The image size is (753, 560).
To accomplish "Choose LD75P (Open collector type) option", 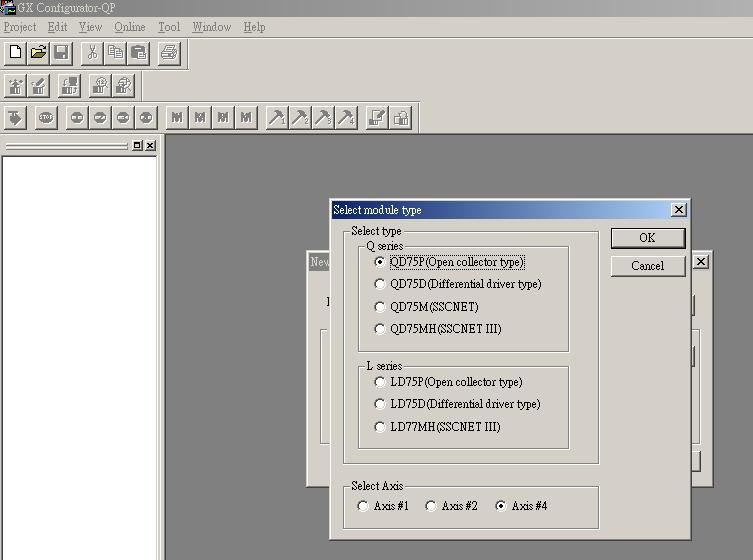I will coord(380,382).
